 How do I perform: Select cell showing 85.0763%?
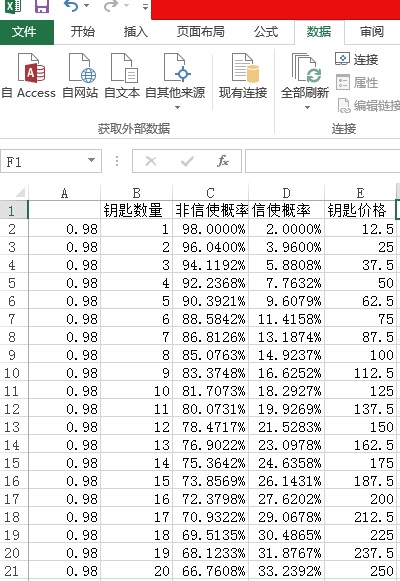click(x=210, y=355)
